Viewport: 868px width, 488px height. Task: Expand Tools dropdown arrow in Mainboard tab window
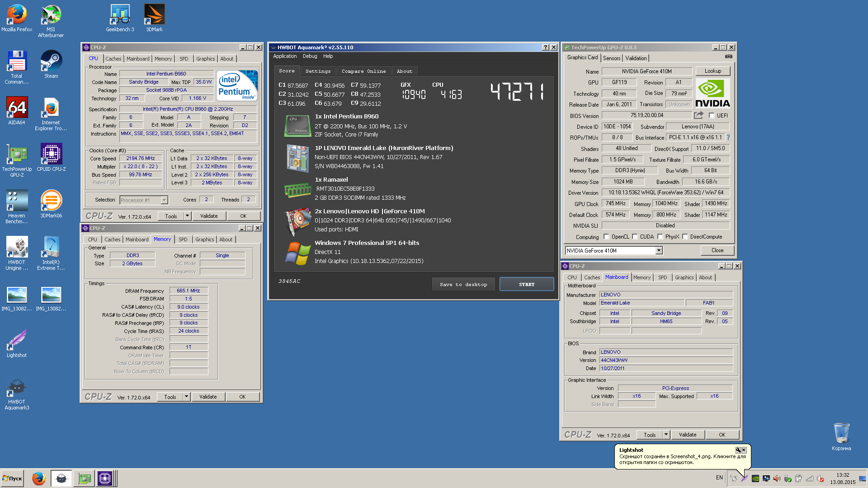click(x=666, y=435)
